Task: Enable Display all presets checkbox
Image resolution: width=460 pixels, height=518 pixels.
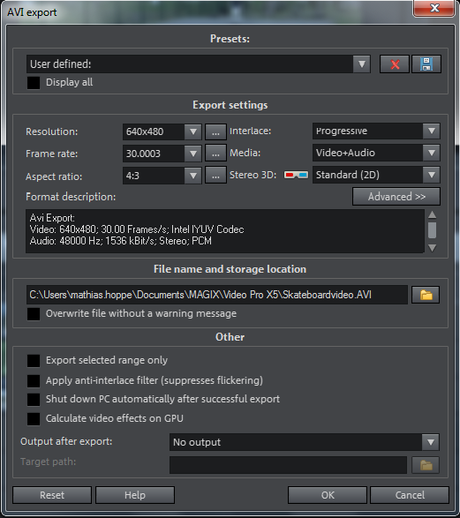Action: [x=33, y=83]
